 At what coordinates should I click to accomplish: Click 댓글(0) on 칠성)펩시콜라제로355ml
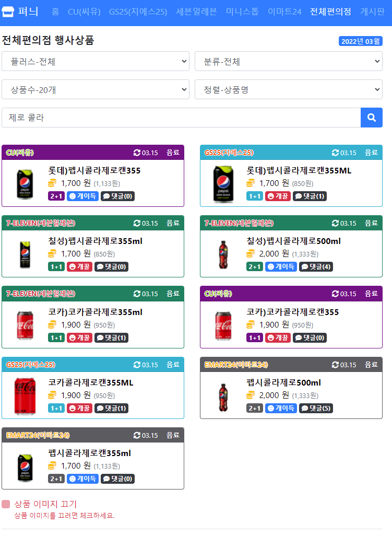111,266
